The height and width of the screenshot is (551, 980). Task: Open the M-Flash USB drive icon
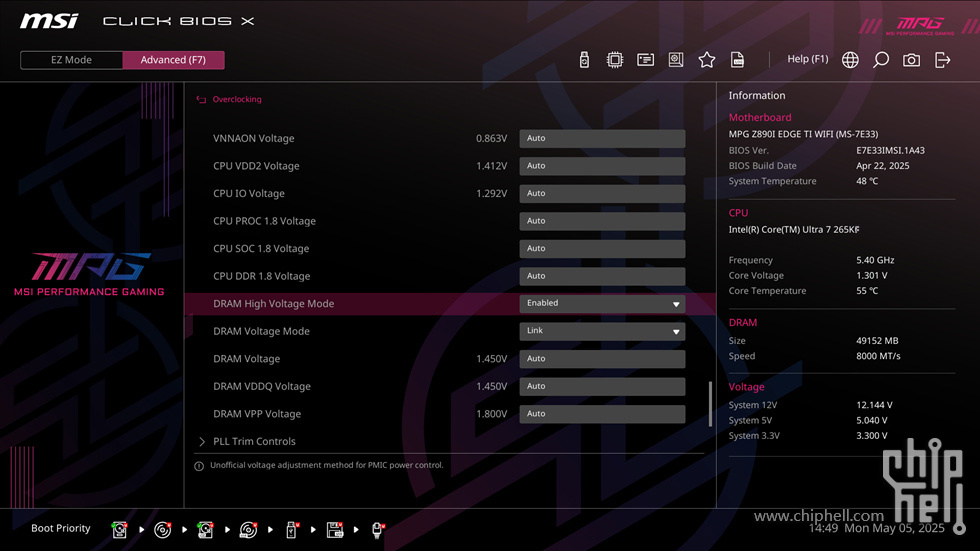[x=584, y=59]
